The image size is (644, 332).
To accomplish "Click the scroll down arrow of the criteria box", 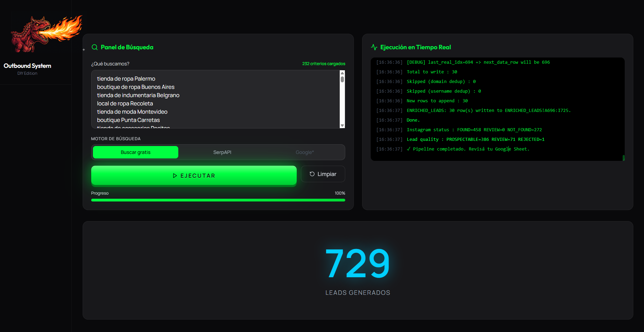I will point(342,125).
